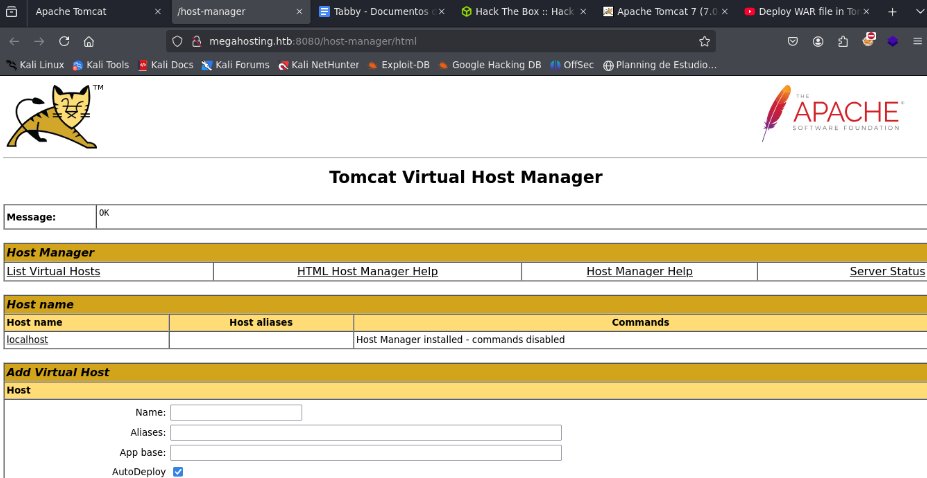Open the Firefox hamburger menu

pyautogui.click(x=917, y=41)
